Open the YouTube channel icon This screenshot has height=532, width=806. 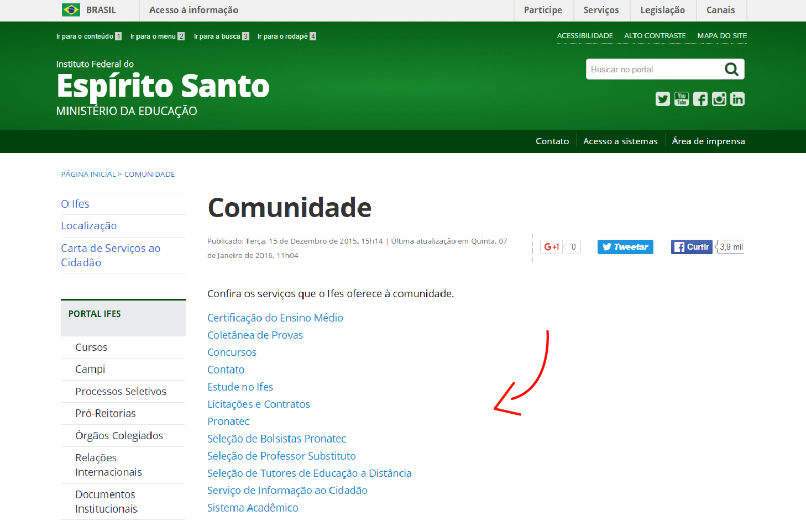click(681, 99)
